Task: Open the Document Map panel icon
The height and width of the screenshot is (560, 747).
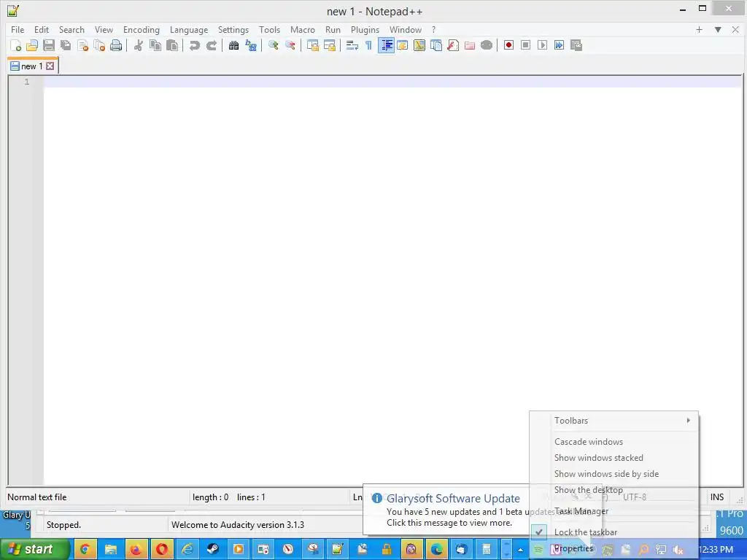Action: (419, 45)
